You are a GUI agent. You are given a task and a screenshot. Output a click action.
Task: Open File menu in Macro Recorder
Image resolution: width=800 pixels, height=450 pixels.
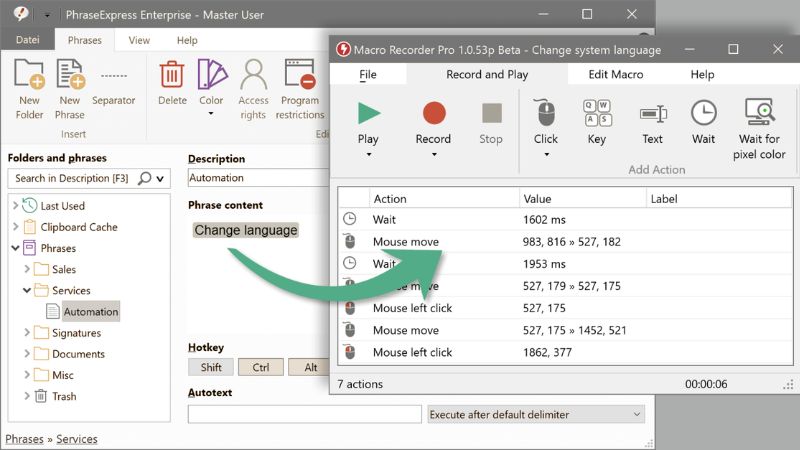click(368, 74)
